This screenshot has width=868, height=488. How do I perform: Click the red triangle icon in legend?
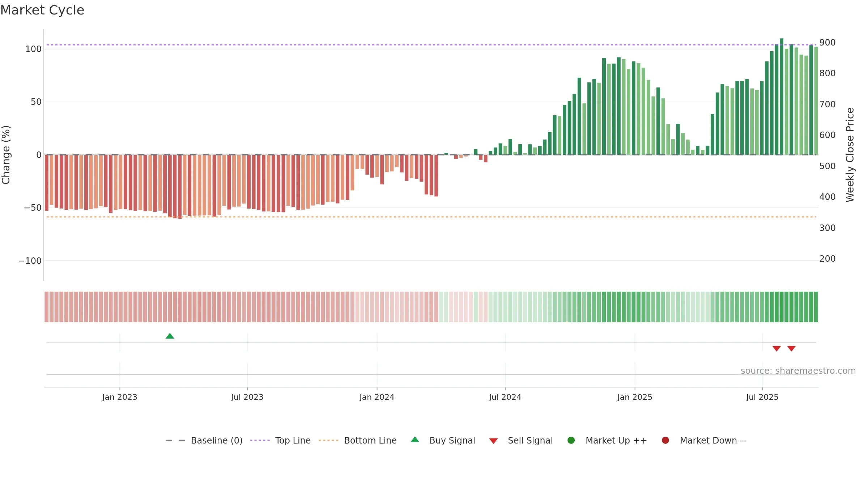(493, 441)
